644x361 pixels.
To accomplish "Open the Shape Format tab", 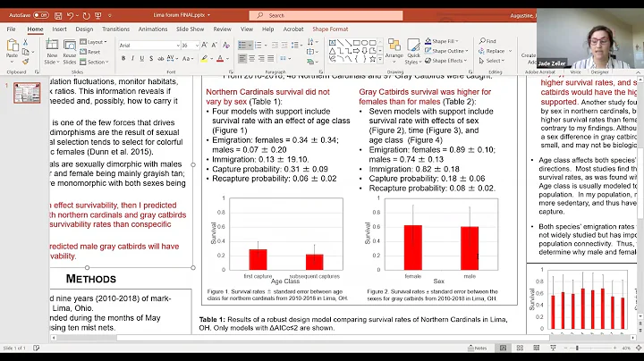I will tap(330, 29).
